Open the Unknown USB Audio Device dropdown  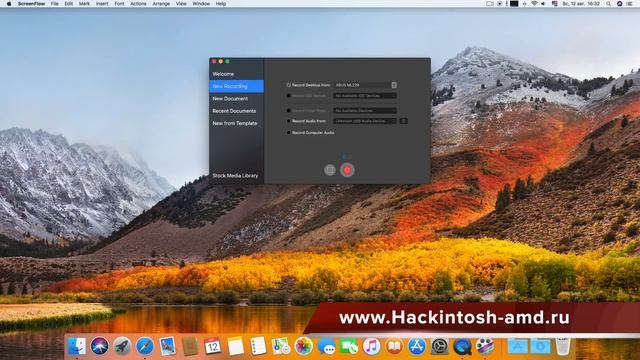click(365, 121)
